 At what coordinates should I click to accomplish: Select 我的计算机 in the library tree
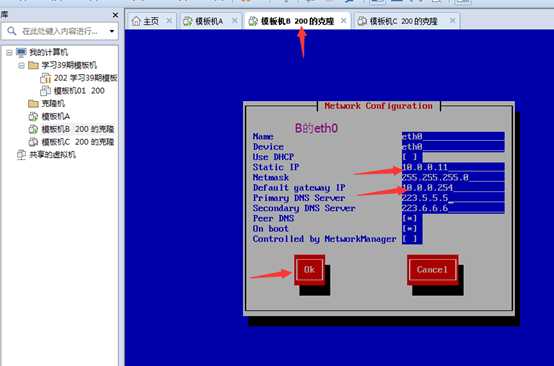pos(49,53)
